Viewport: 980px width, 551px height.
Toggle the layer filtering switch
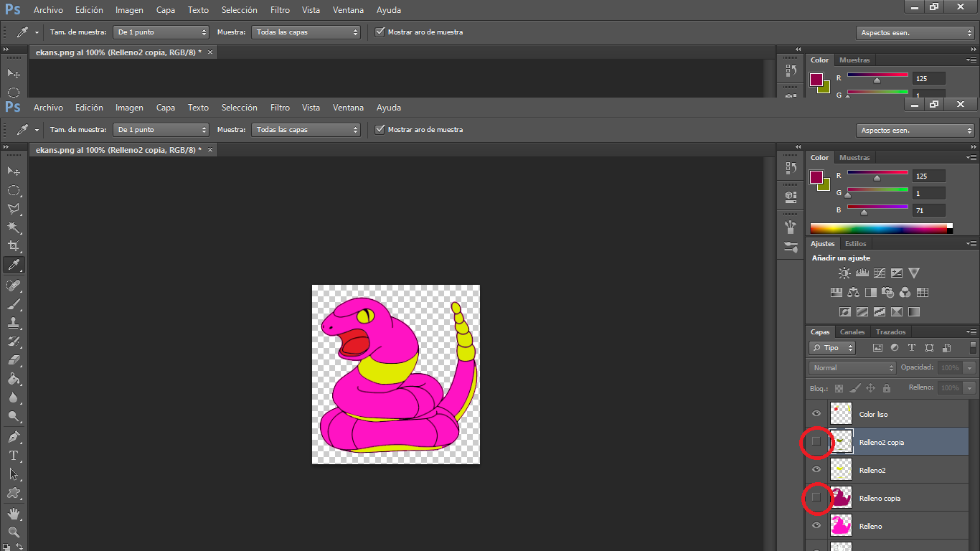tap(974, 348)
